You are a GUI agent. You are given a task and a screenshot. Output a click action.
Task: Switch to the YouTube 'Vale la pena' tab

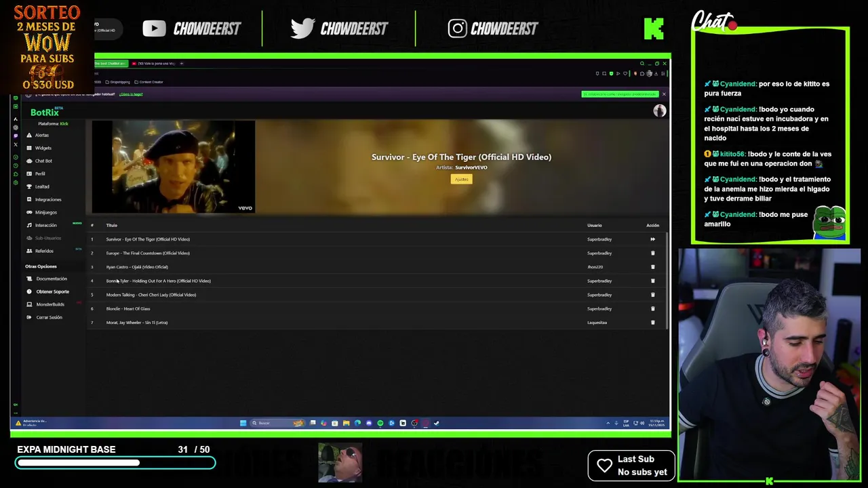pyautogui.click(x=154, y=63)
